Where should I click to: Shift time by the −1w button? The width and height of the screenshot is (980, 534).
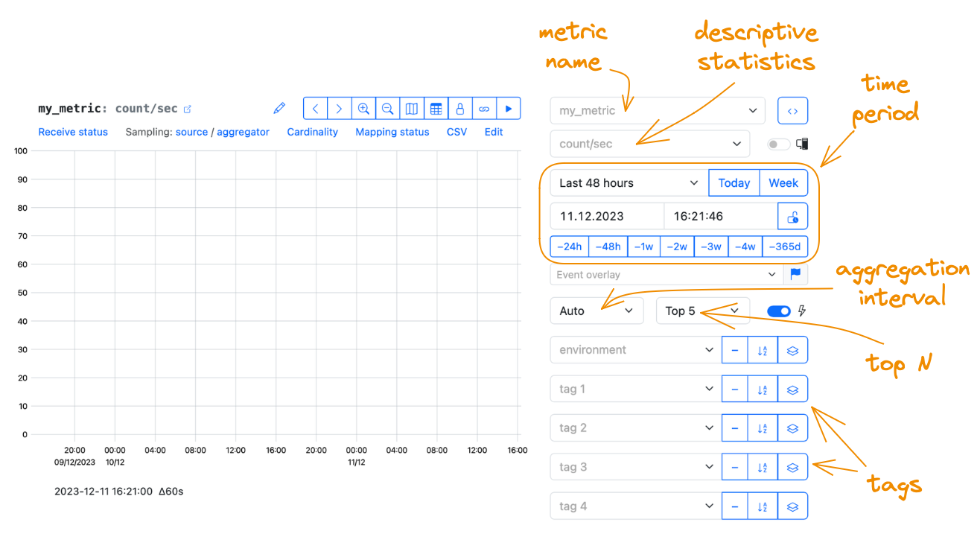pos(644,247)
